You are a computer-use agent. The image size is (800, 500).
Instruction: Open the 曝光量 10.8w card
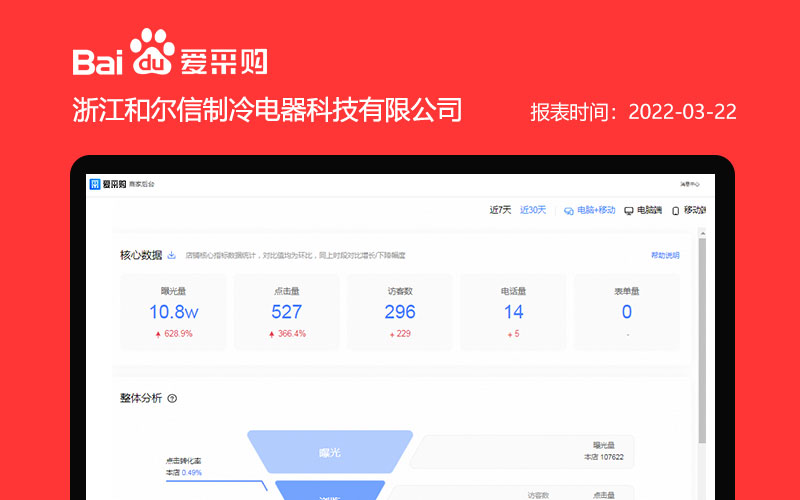173,312
